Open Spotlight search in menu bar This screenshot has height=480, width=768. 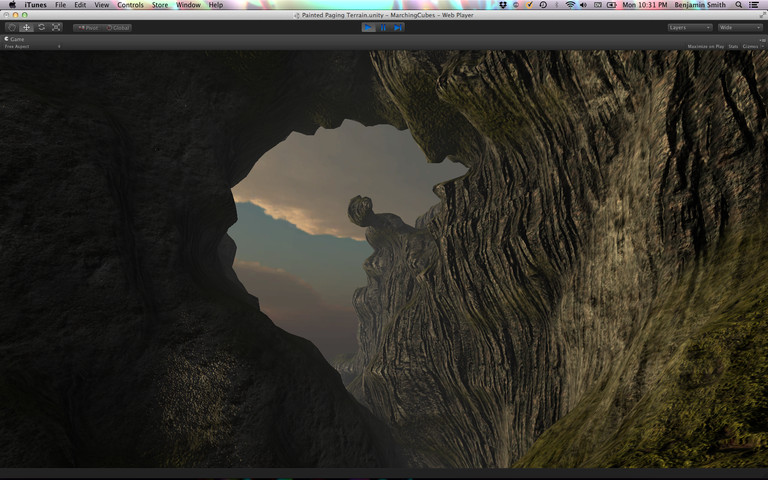737,5
